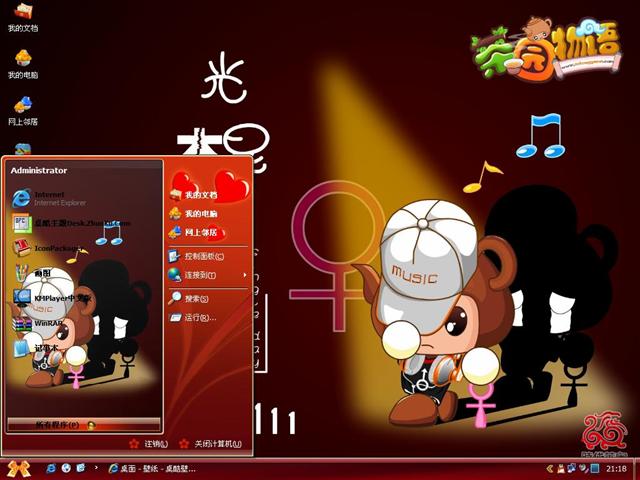Expand 连接到(T) submenu
The height and width of the screenshot is (480, 640).
click(x=208, y=275)
